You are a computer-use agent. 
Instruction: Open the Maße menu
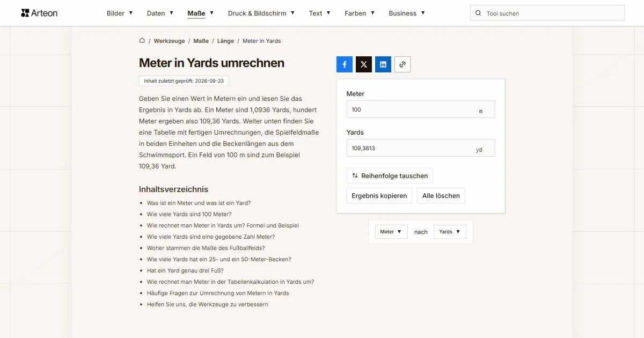[x=201, y=13]
